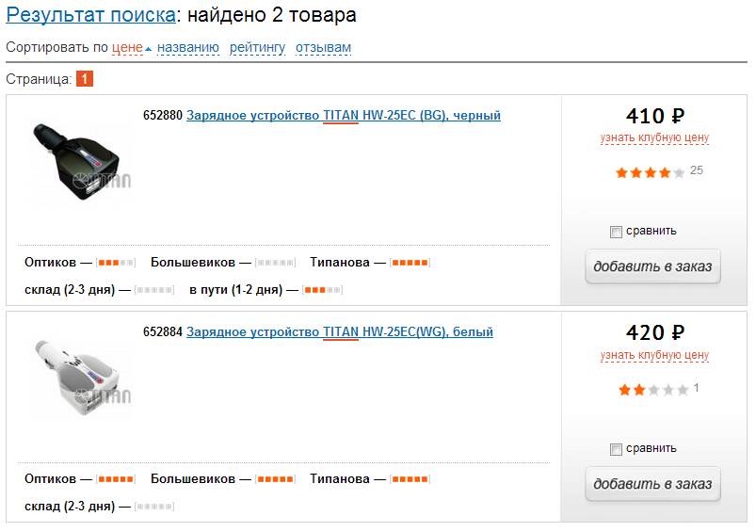The image size is (756, 532).
Task: Add the white charger to the order
Action: [652, 484]
